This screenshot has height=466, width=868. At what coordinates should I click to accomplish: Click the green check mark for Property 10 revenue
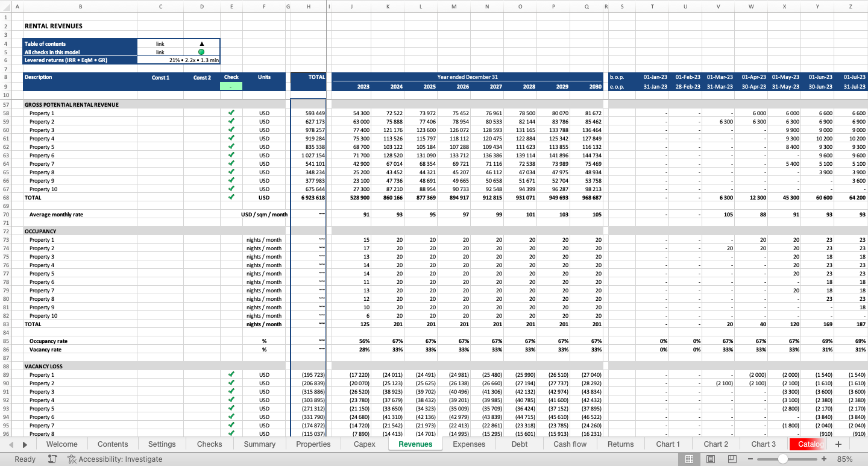231,189
